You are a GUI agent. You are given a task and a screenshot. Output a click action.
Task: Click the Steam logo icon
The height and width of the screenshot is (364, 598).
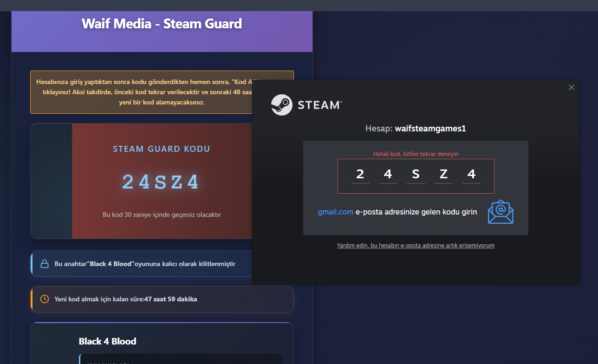(x=282, y=105)
